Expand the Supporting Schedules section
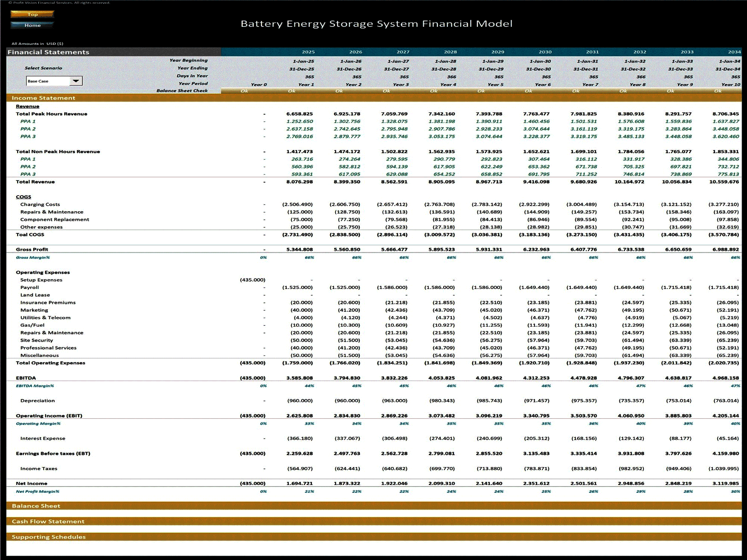Image resolution: width=747 pixels, height=560 pixels. [374, 537]
